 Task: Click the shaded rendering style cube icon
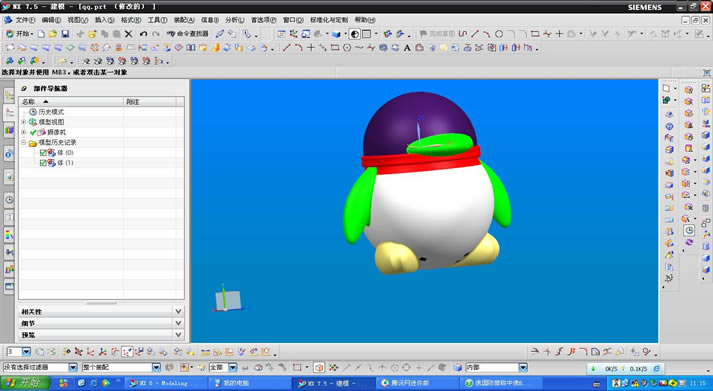click(336, 34)
